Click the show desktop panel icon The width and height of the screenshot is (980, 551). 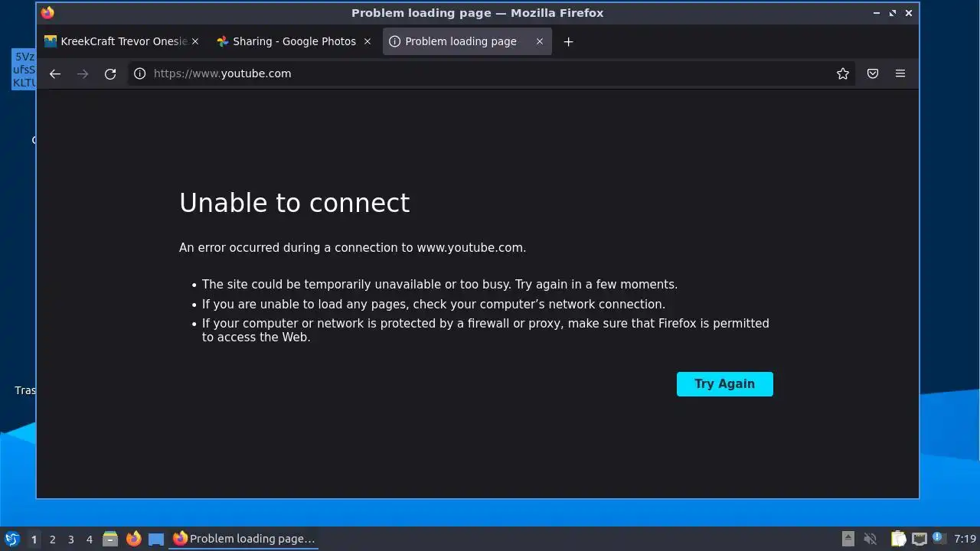[156, 539]
